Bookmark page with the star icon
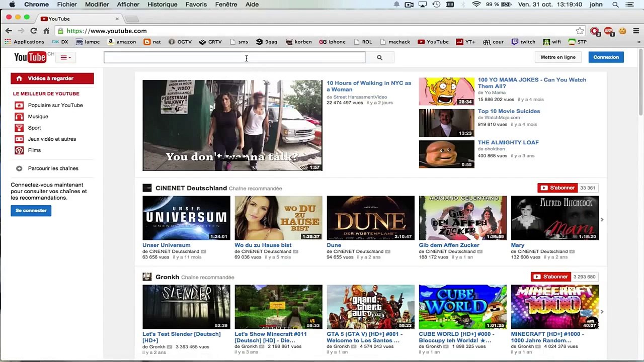 580,31
